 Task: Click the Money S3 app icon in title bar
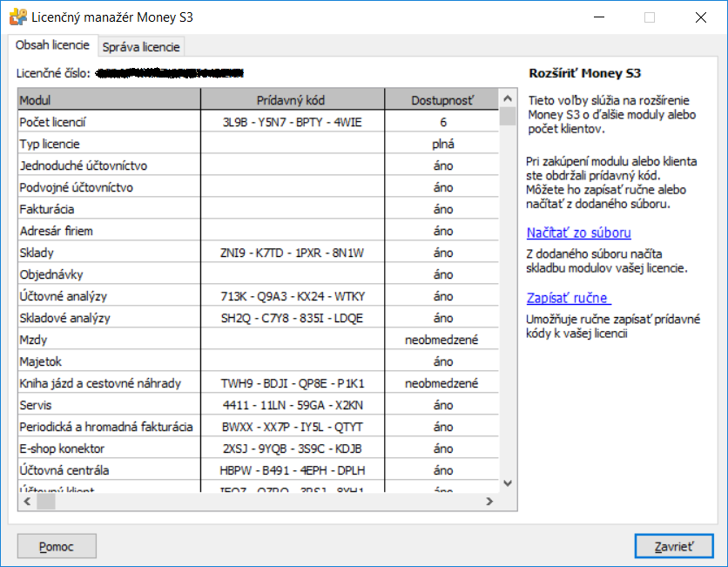pyautogui.click(x=18, y=17)
